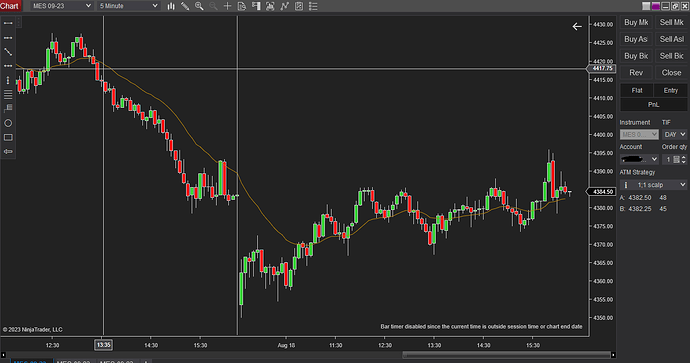The width and height of the screenshot is (690, 363).
Task: Open the Indicators icon in toolbar
Action: point(285,6)
